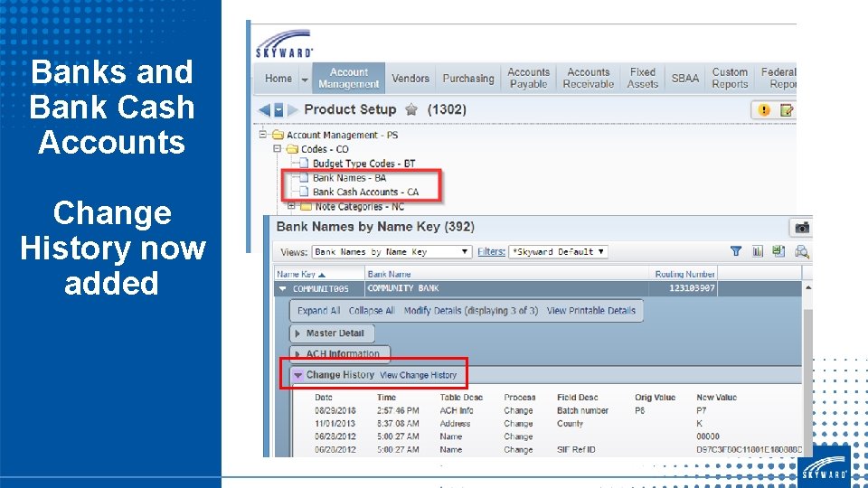Open Accounts Payable tab
This screenshot has height=488, width=868.
coord(529,78)
